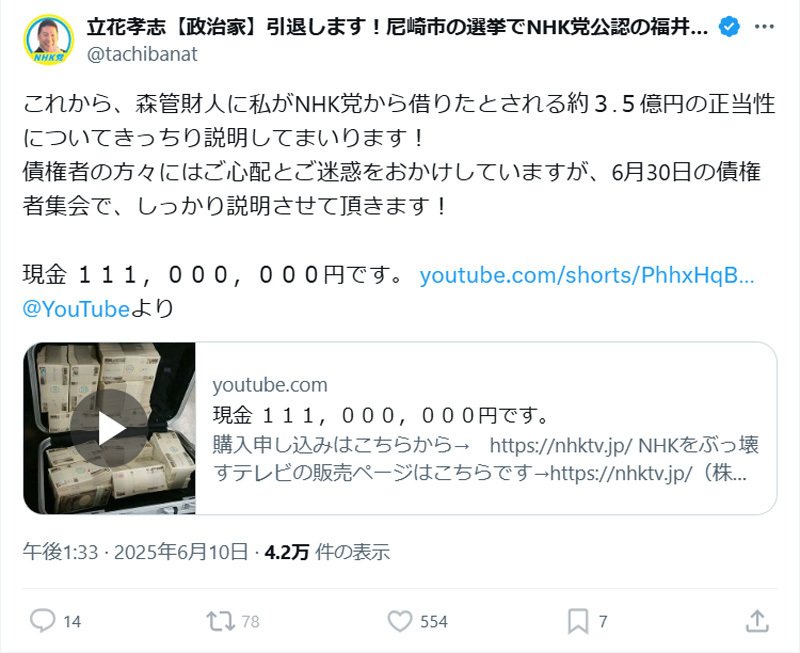Click the suitcase cash thumbnail image
The width and height of the screenshot is (800, 653).
(x=109, y=429)
